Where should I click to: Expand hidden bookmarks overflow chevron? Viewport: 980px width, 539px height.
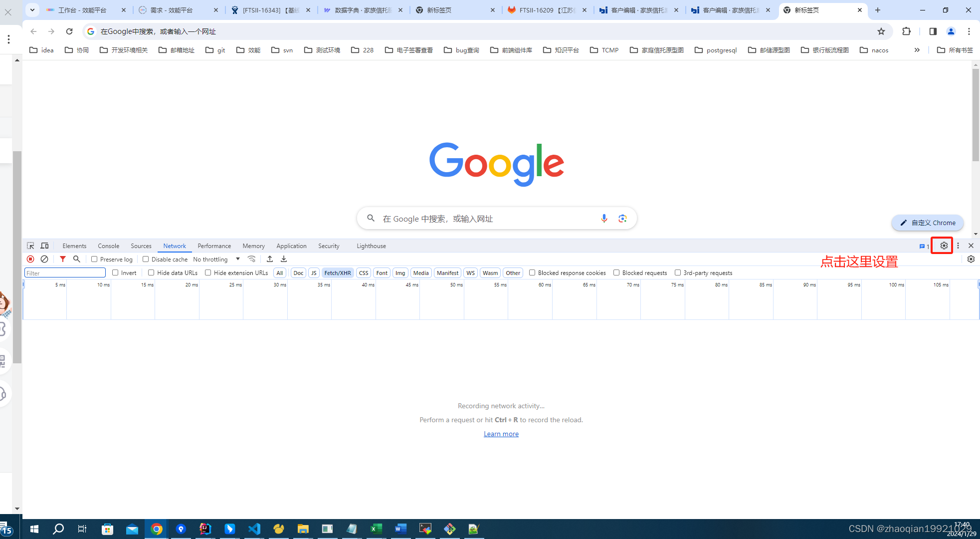pos(917,50)
